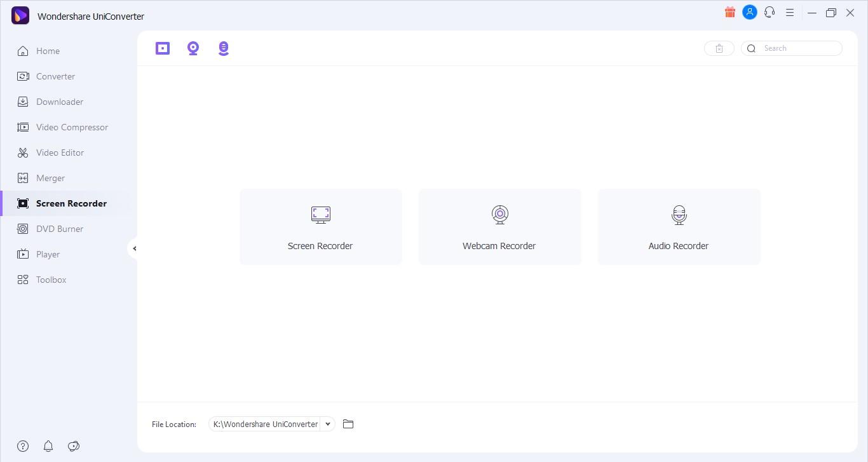Open the hamburger main menu
This screenshot has height=462, width=868.
tap(790, 13)
